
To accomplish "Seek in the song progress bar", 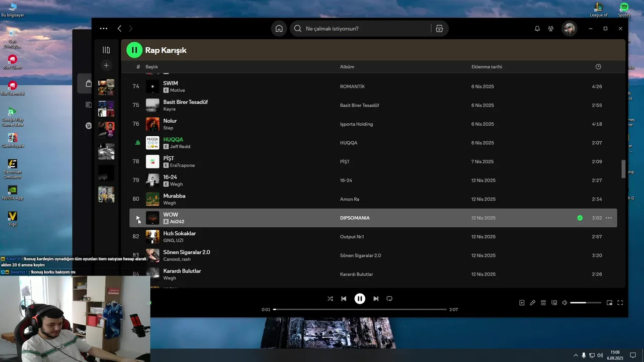I will [x=360, y=310].
